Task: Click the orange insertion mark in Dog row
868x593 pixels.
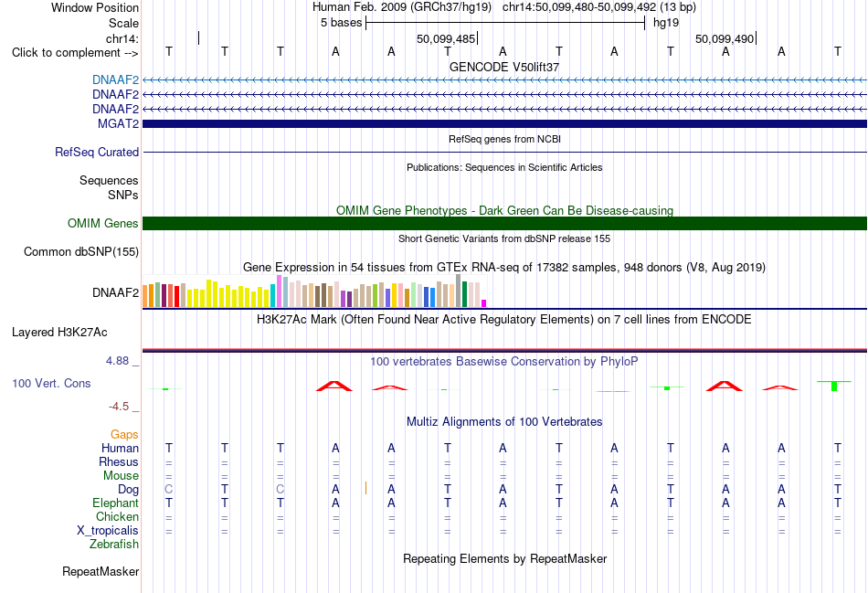Action: click(365, 488)
